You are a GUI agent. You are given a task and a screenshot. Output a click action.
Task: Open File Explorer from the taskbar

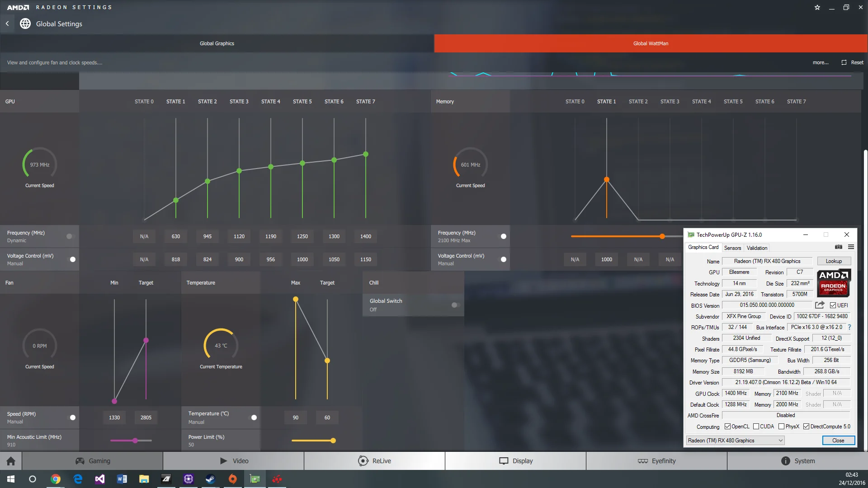coord(144,479)
